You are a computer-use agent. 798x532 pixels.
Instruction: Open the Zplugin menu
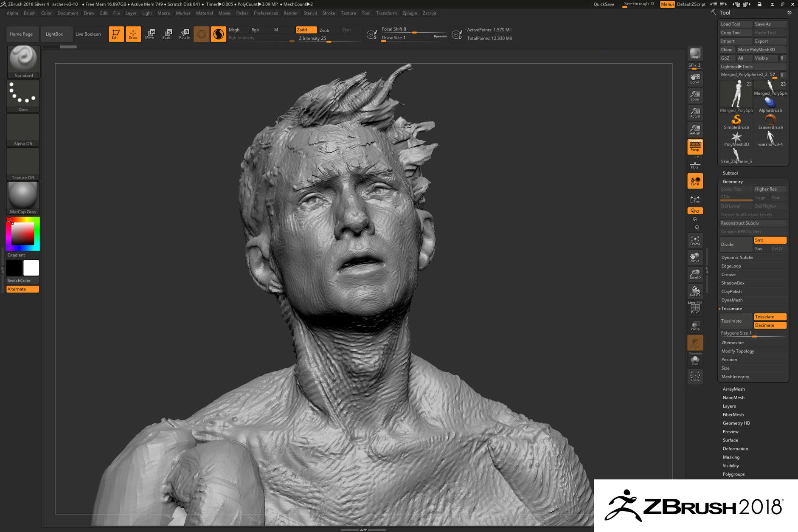409,13
